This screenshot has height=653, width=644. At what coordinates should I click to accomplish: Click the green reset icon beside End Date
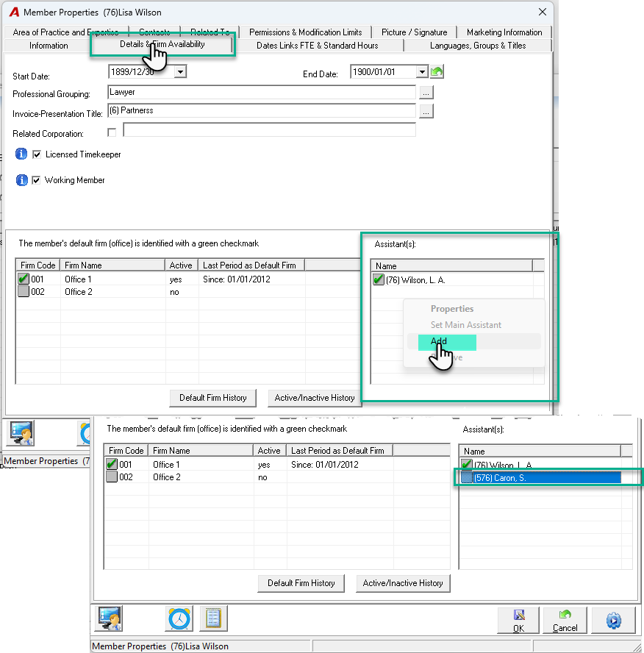[x=437, y=71]
